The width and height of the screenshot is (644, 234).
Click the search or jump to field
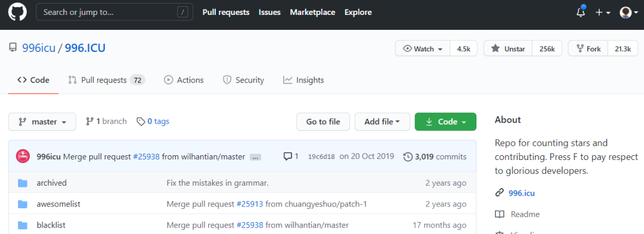(114, 13)
